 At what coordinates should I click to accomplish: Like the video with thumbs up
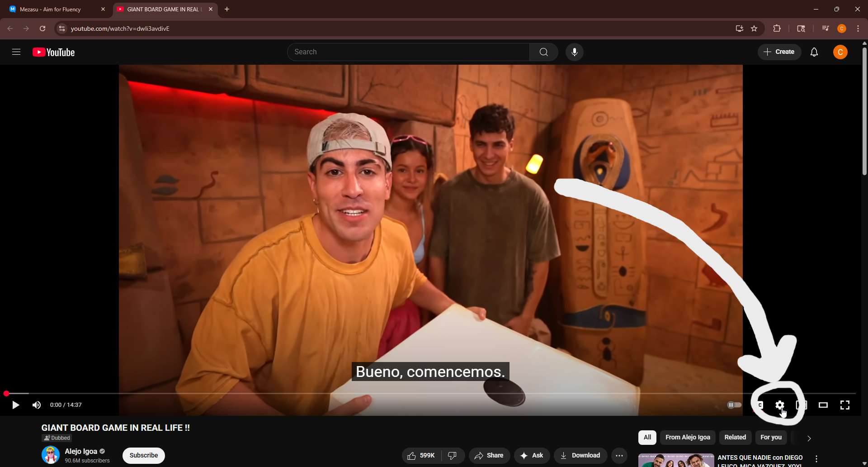[x=421, y=455]
